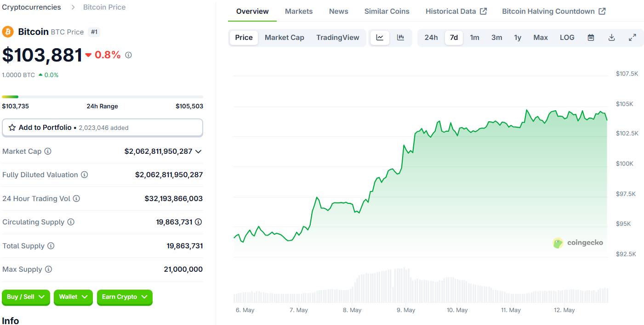The width and height of the screenshot is (644, 325).
Task: Click the $103,735 24h low value
Action: 16,106
